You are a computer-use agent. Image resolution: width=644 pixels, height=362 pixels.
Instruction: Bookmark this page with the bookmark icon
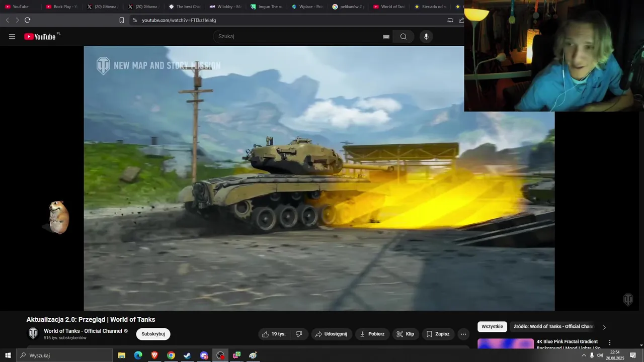122,20
